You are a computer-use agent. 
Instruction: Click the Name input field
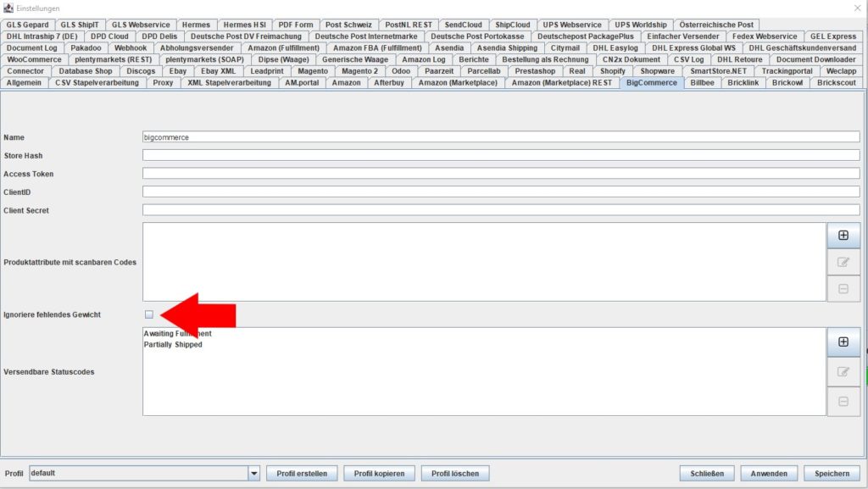coord(501,137)
